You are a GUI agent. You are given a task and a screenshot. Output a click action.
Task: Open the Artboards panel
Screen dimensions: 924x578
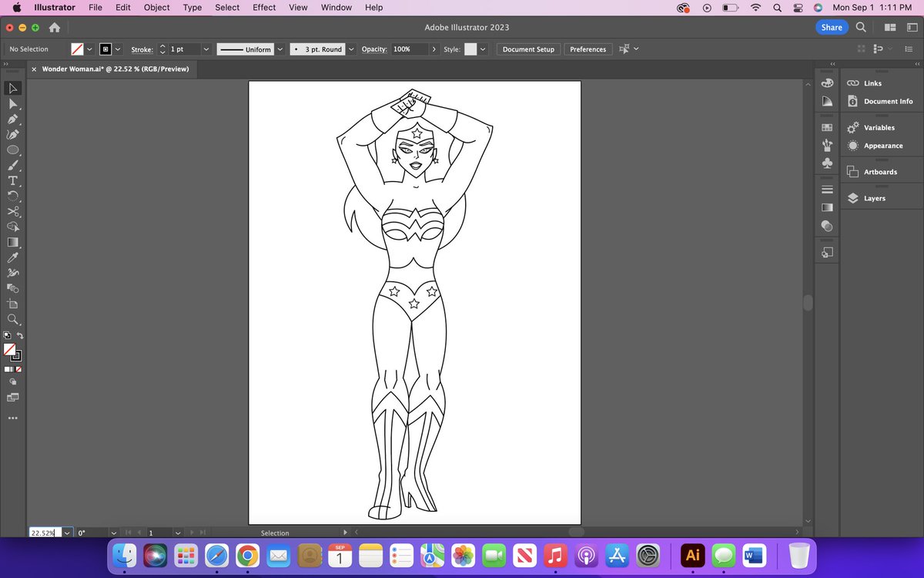880,172
